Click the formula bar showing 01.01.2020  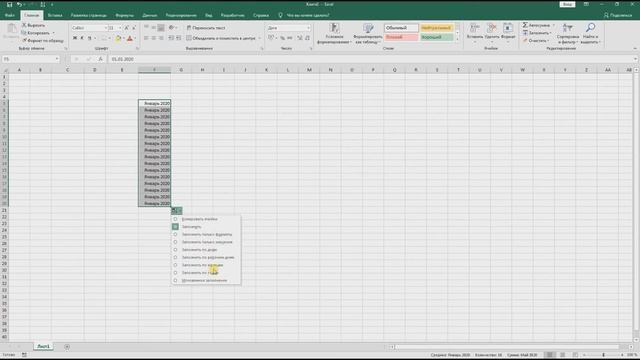(x=369, y=59)
